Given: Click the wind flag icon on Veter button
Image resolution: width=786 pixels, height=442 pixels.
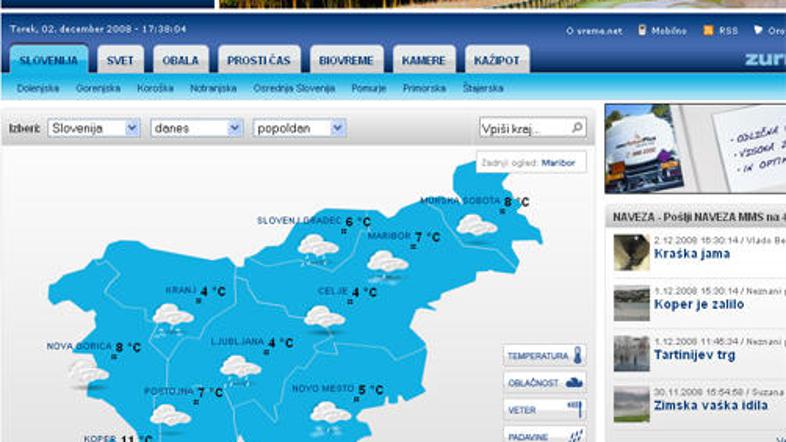Looking at the screenshot, I should tap(575, 409).
